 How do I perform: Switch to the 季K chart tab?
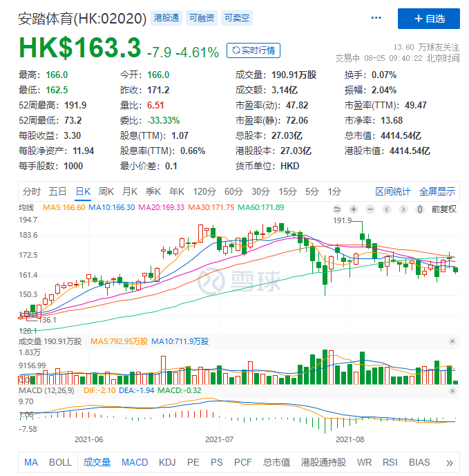(153, 191)
